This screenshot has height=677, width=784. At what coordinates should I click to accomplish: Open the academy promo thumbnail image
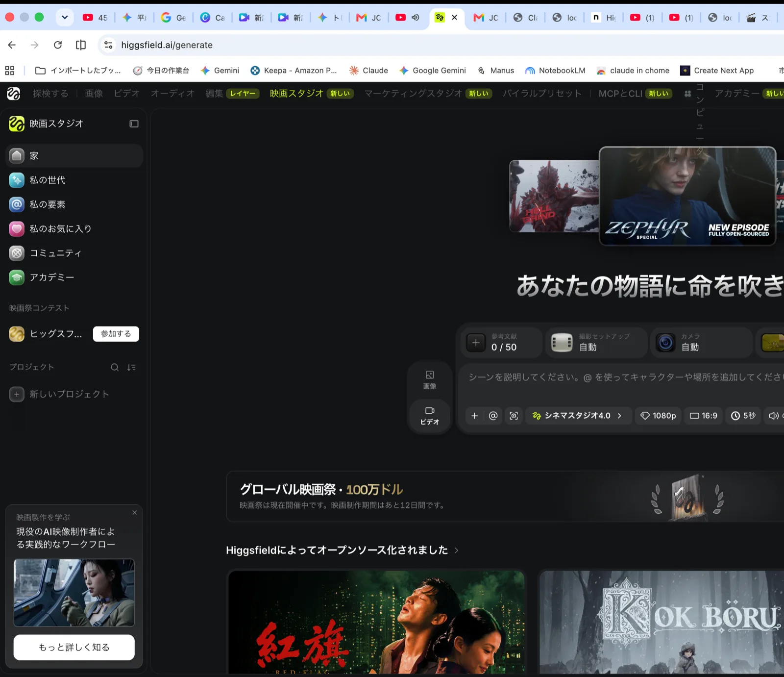74,593
